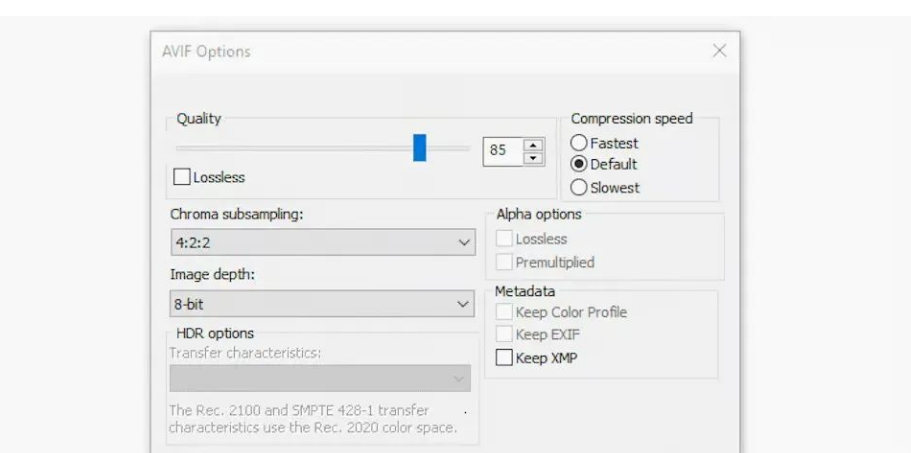Check the Keep Color Profile option

(x=505, y=312)
